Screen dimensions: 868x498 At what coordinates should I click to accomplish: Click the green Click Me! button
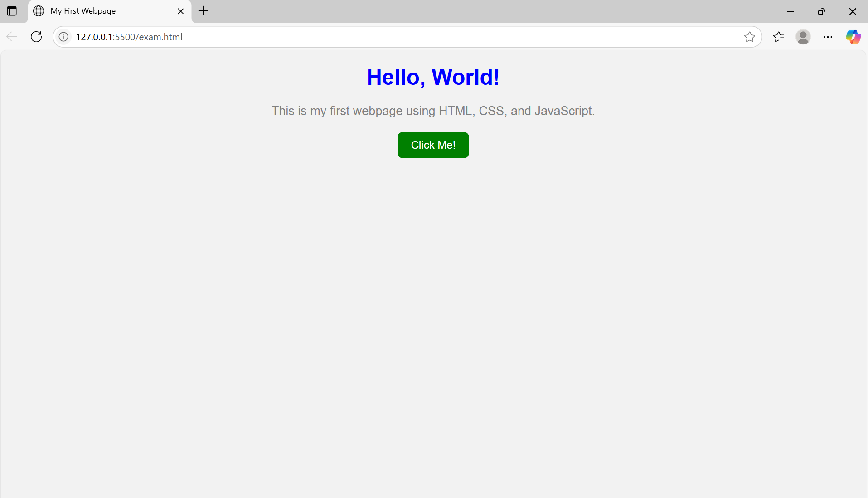(433, 145)
